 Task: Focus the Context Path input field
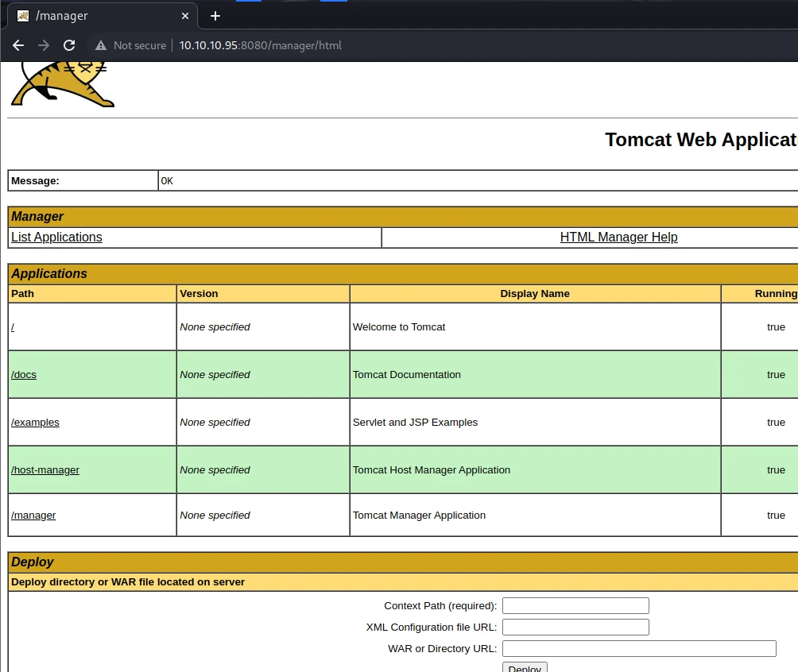tap(575, 606)
